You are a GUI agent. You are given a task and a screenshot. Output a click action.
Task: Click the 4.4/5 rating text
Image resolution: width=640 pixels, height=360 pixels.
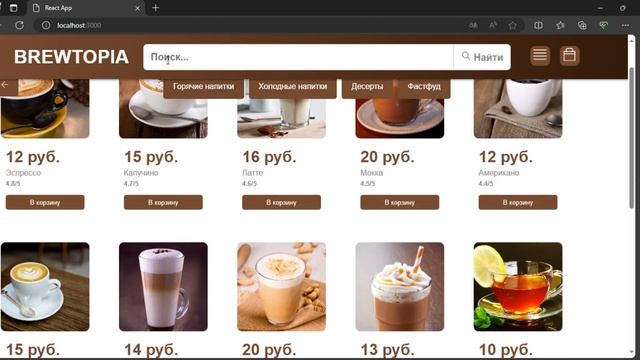[486, 184]
